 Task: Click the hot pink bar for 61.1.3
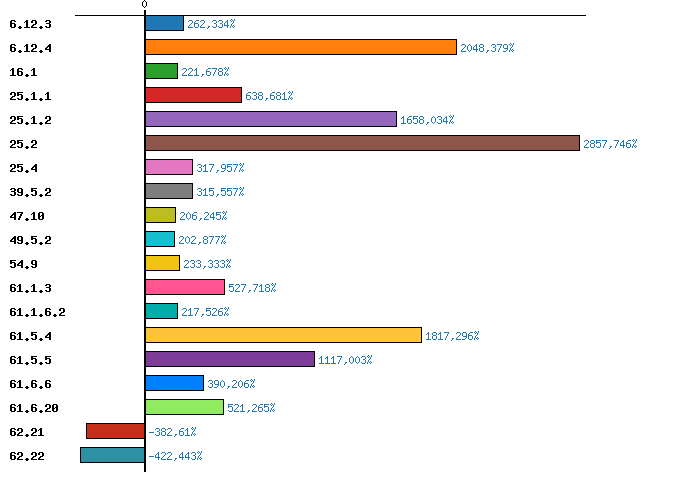click(x=185, y=287)
